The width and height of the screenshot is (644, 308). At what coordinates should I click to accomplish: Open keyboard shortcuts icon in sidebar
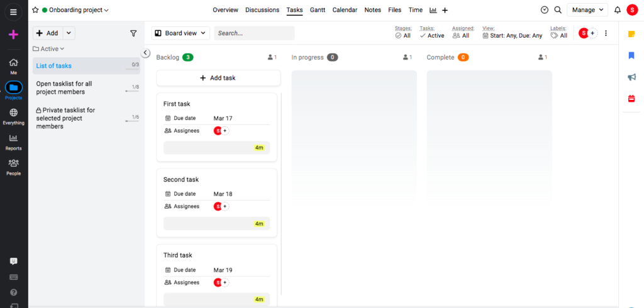14,277
